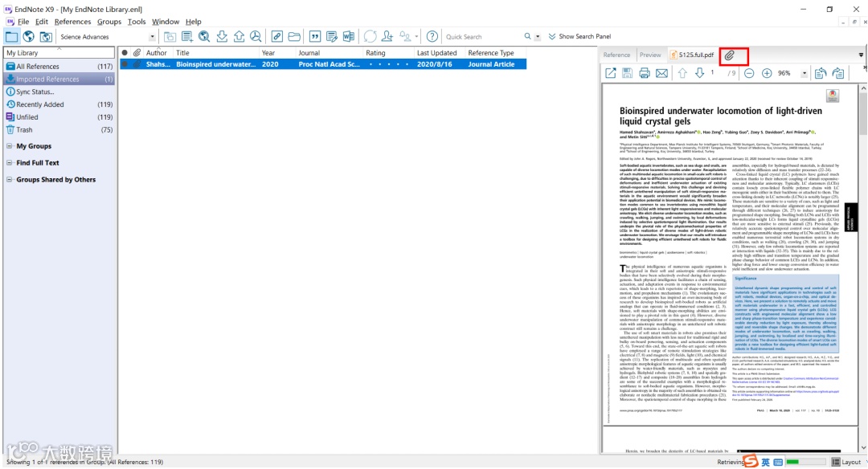
Task: Switch to Integrated Library & Online Search Mode
Action: [46, 36]
